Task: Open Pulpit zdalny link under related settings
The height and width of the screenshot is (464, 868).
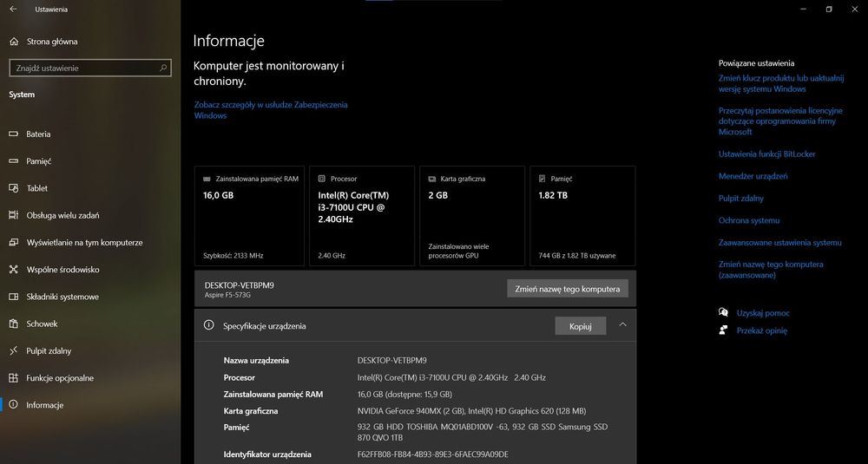Action: pyautogui.click(x=740, y=199)
